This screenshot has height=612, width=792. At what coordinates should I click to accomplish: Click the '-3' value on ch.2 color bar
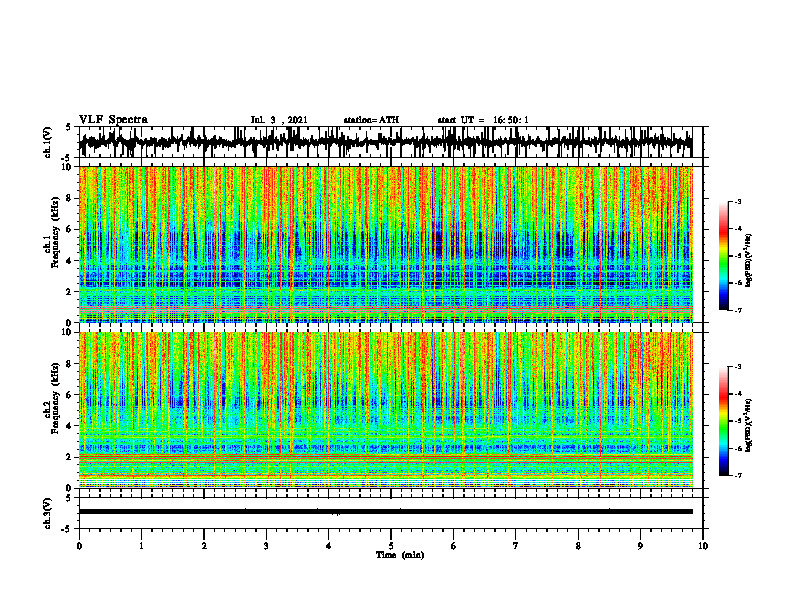(x=738, y=367)
